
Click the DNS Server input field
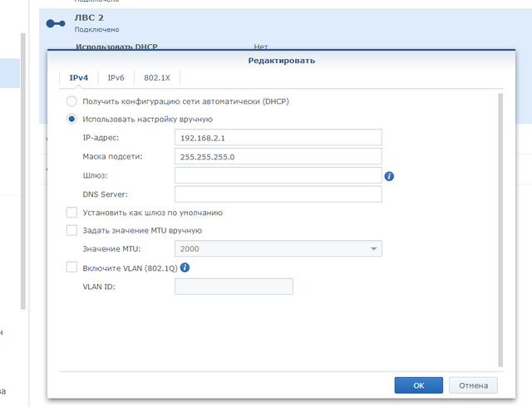click(x=278, y=194)
